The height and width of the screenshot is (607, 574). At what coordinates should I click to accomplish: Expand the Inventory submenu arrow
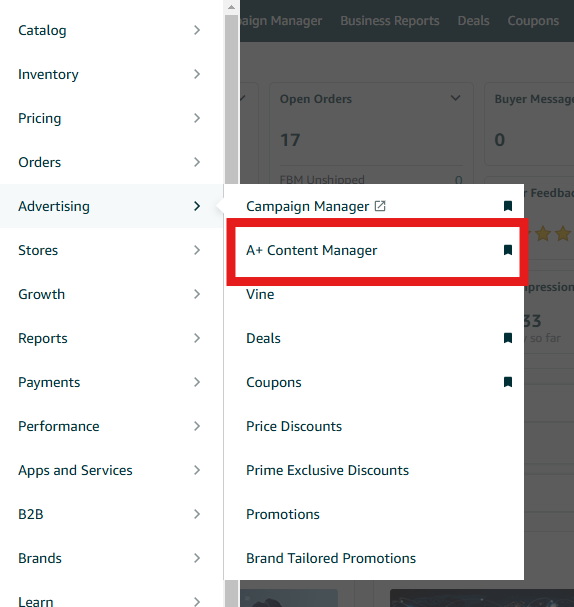[x=197, y=74]
